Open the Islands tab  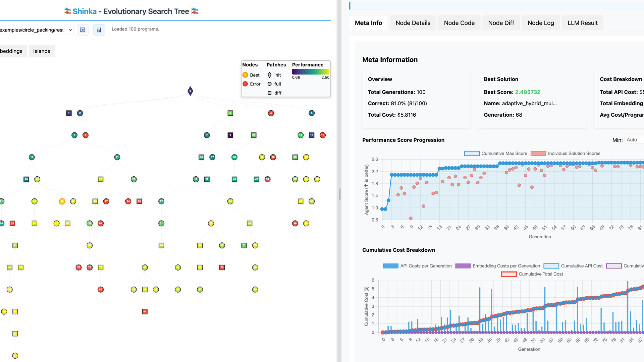pos(42,51)
